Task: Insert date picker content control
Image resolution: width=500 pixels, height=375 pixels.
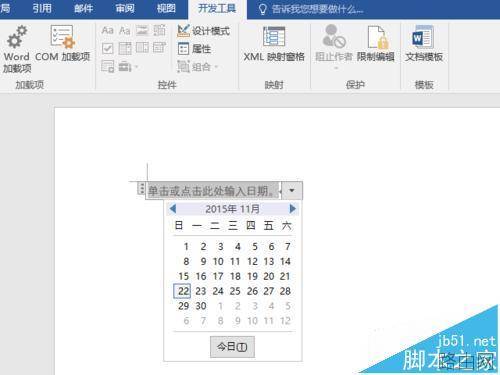Action: pyautogui.click(x=160, y=48)
